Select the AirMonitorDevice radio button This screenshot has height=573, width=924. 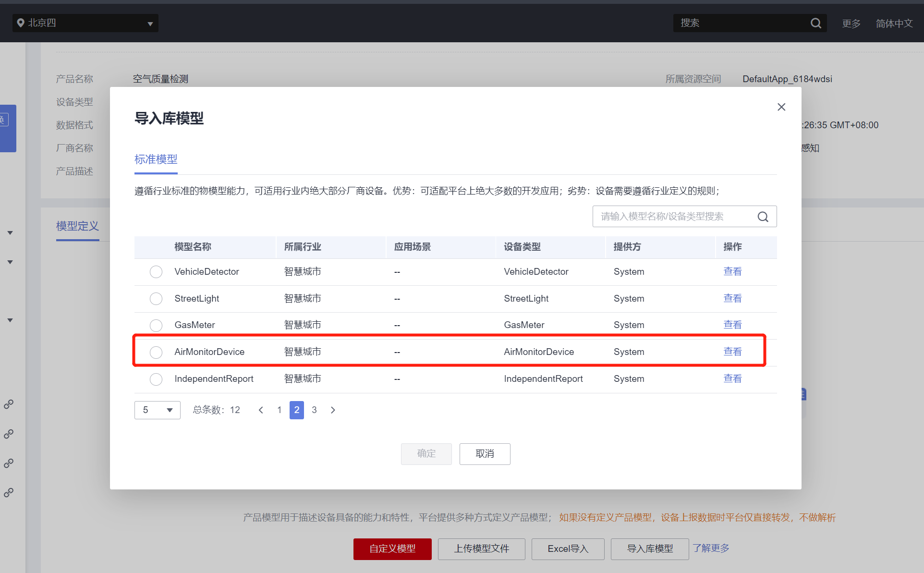pyautogui.click(x=156, y=352)
